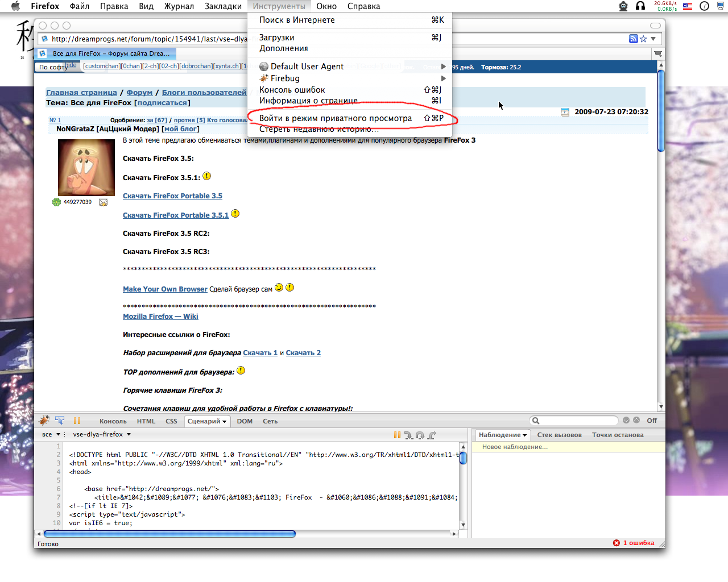Click the US flag input source icon
Viewport: 728px width, 582px height.
(x=688, y=6)
